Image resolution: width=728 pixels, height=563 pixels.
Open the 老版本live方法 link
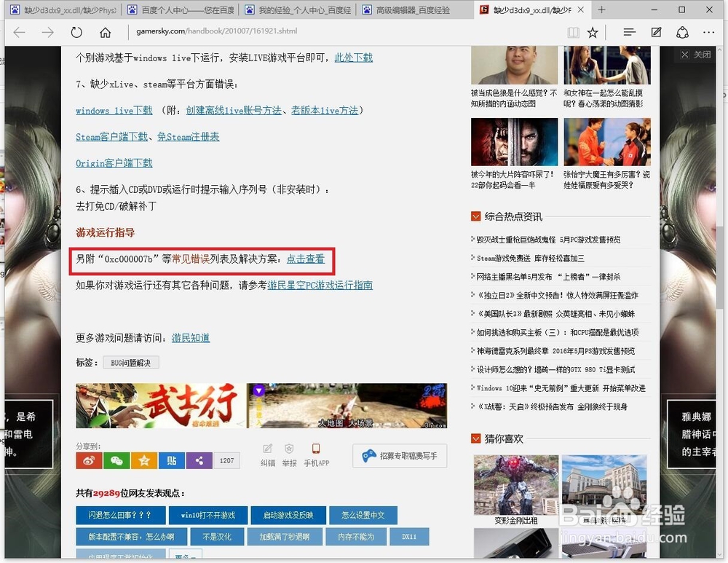[325, 111]
